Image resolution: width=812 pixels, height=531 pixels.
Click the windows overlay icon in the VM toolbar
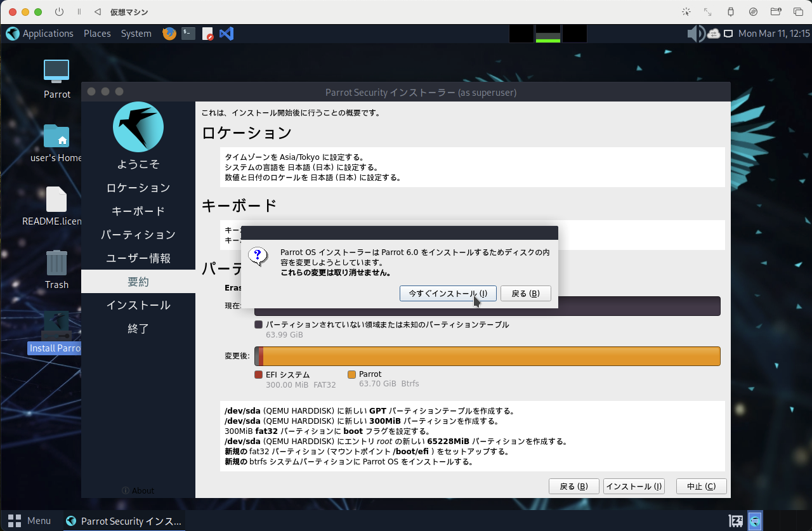pos(798,12)
